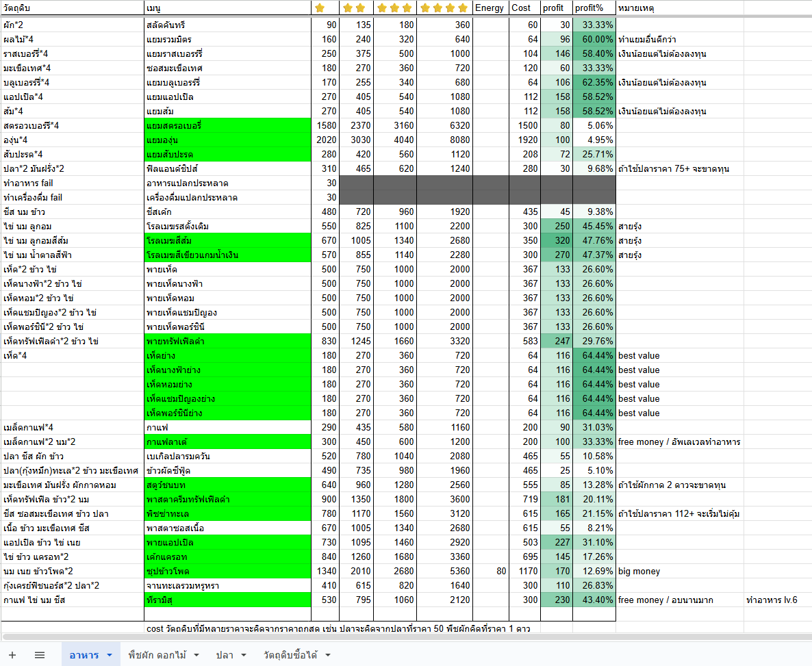Select the เมนู header cell
Screen dimensions: 812x666
(x=228, y=8)
